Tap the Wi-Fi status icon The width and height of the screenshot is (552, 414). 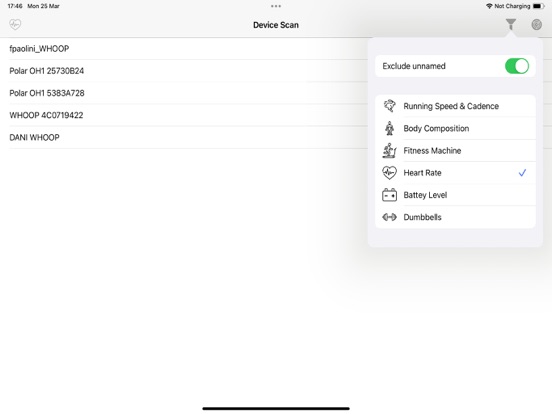click(x=489, y=6)
